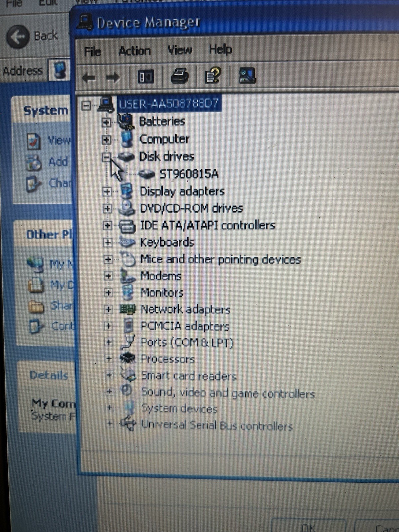The width and height of the screenshot is (399, 532).
Task: Expand the Modems category
Action: pos(108,276)
